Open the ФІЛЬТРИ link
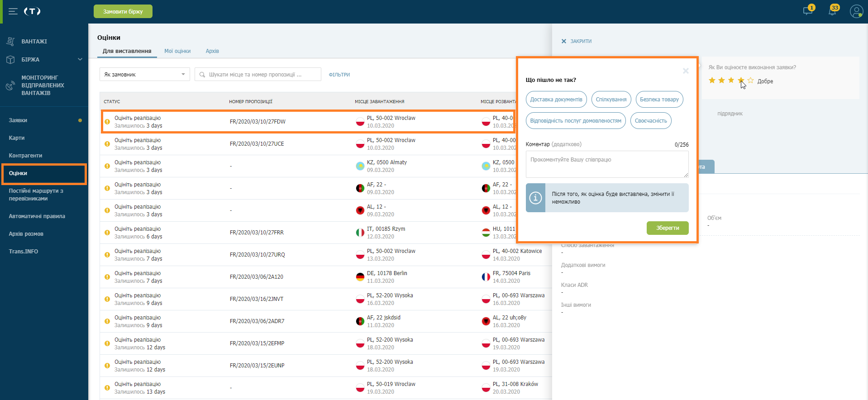Viewport: 868px width, 400px height. point(339,75)
